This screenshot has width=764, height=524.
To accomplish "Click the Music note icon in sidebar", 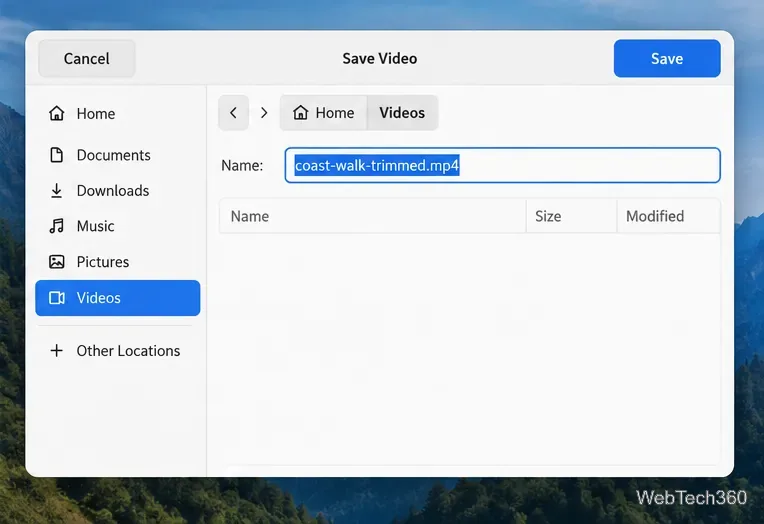I will 57,226.
